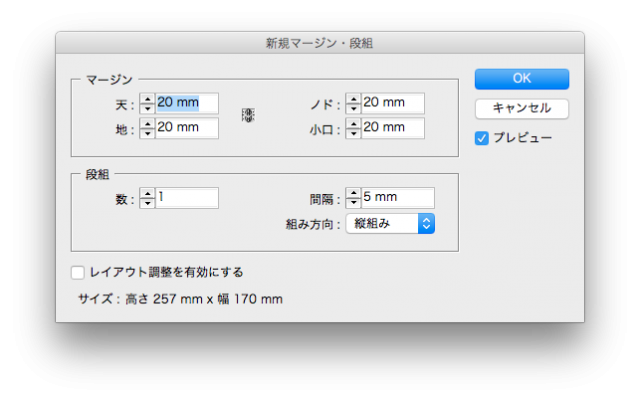Image resolution: width=640 pixels, height=402 pixels.
Task: Decrease 小口 margin with down arrow
Action: [353, 133]
